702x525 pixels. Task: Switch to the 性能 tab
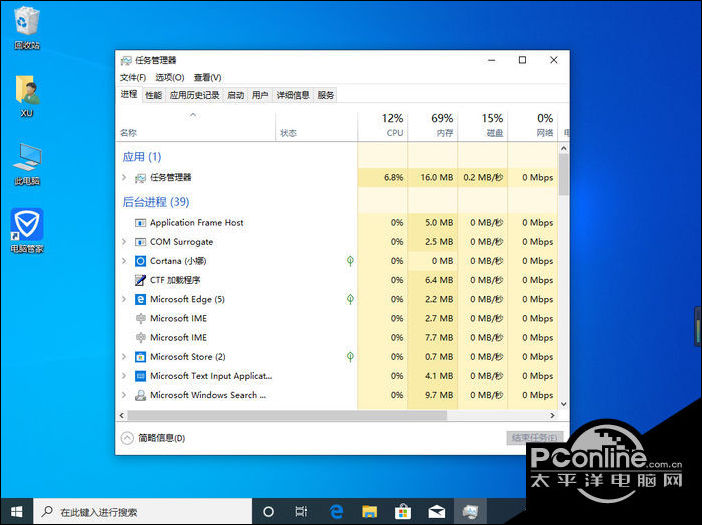154,95
